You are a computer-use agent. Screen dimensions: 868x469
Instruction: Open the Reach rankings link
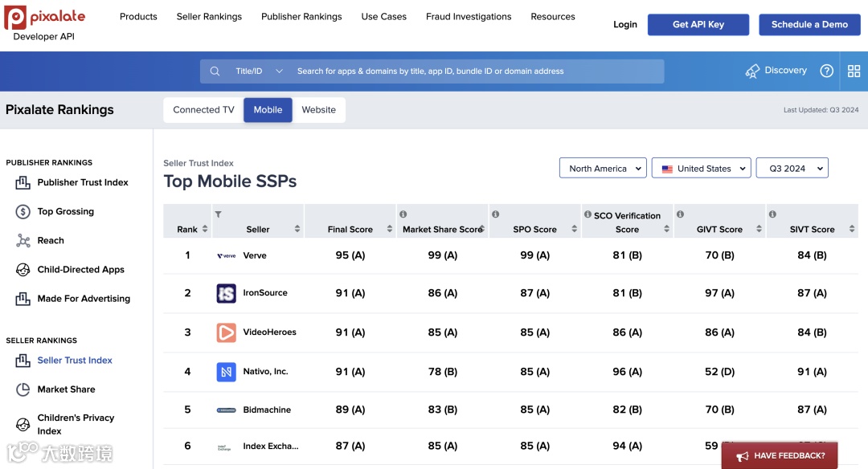(51, 241)
